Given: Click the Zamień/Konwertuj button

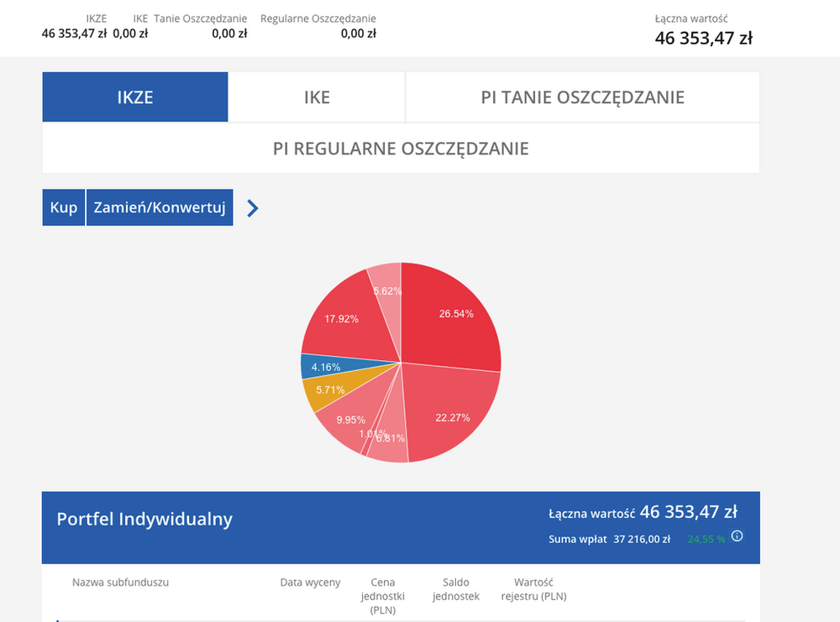Looking at the screenshot, I should 160,207.
